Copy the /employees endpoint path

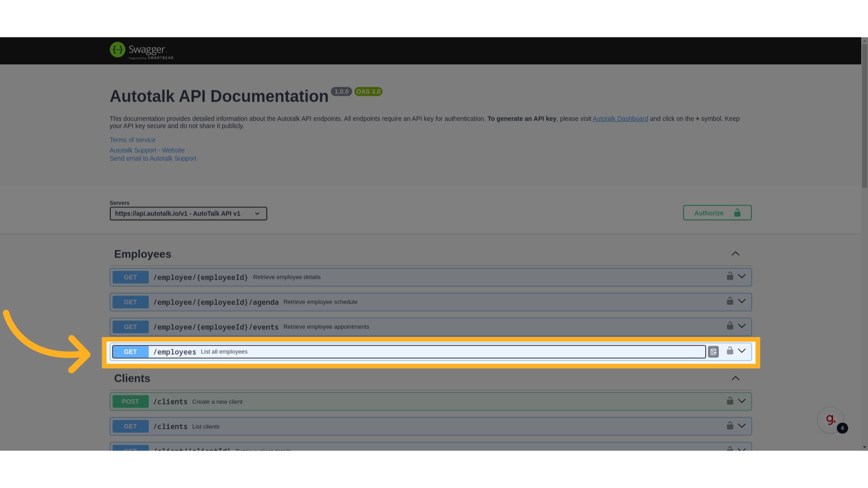713,352
